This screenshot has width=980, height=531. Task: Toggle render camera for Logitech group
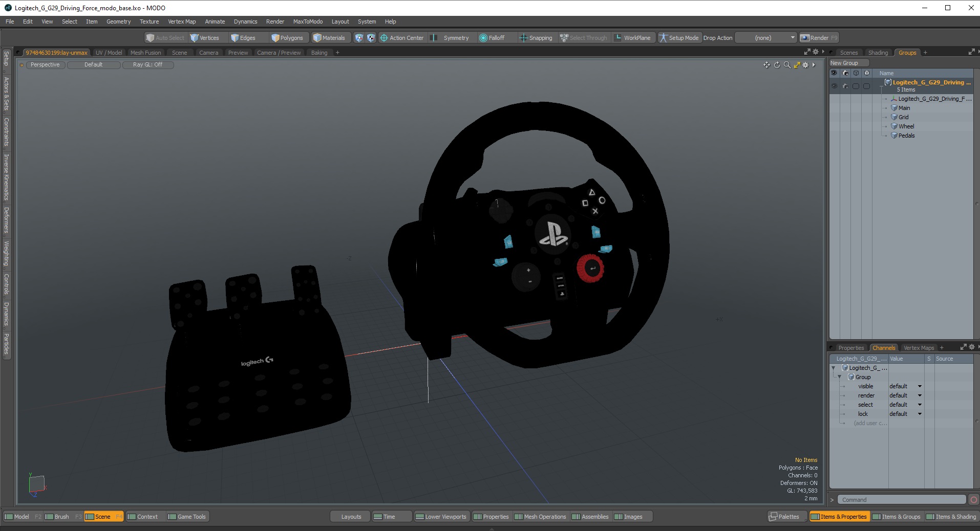[x=845, y=86]
